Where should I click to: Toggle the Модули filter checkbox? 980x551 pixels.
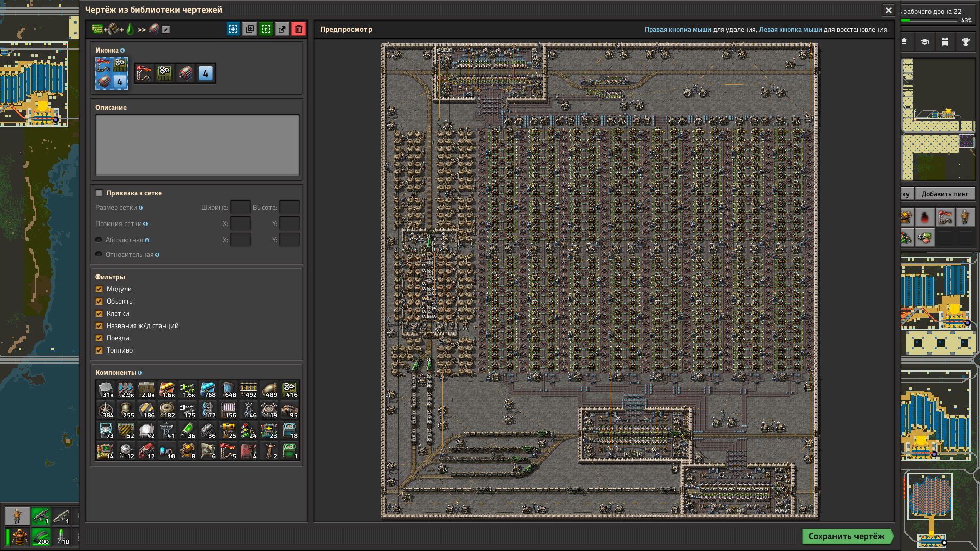pyautogui.click(x=99, y=289)
